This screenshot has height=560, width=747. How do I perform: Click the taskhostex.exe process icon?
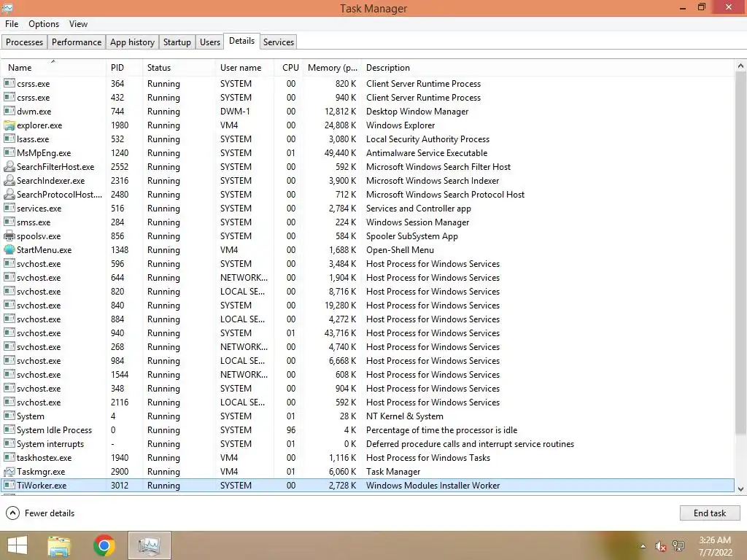(9, 458)
